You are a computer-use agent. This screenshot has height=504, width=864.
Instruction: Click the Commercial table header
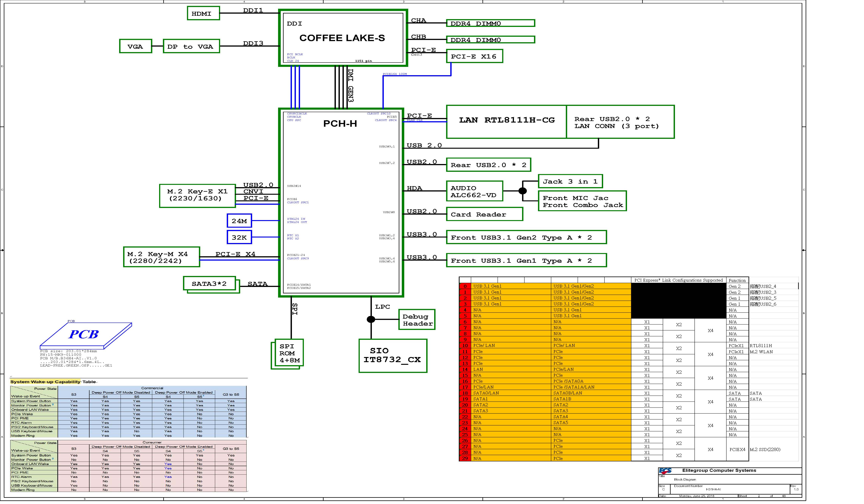[x=152, y=388]
